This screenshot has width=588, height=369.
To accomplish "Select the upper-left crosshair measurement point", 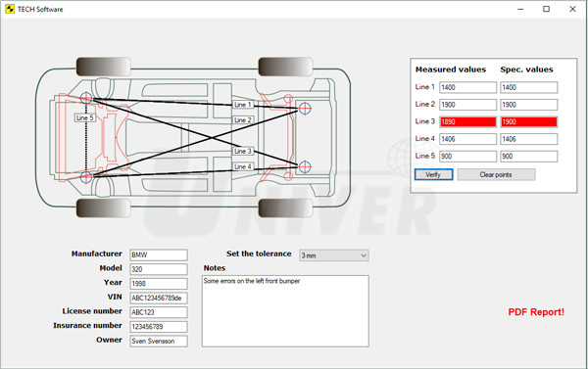I will [86, 98].
